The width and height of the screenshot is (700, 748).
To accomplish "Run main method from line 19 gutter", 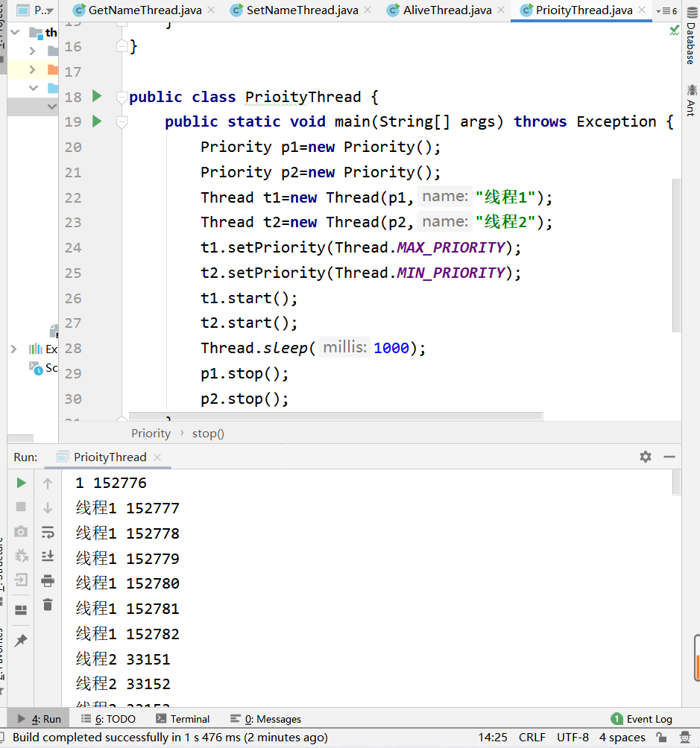I will click(x=97, y=121).
